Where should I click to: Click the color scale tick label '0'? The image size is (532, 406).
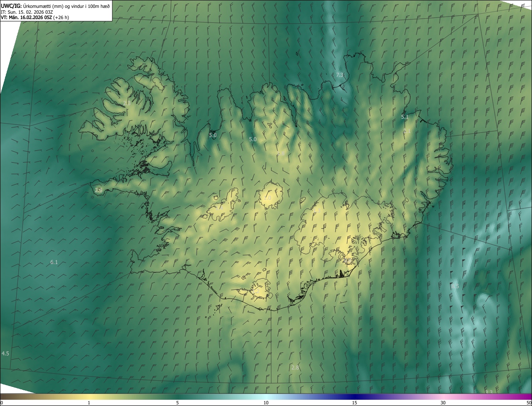(2, 403)
